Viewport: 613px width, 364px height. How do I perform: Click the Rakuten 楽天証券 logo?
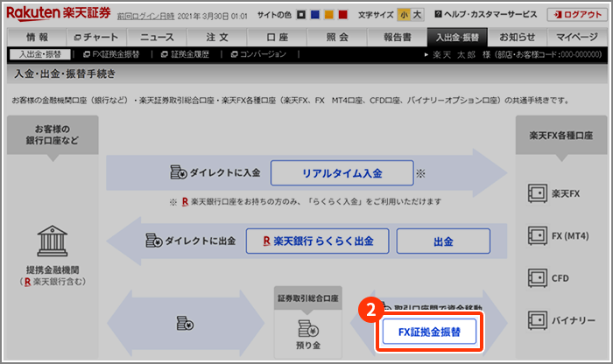(59, 14)
